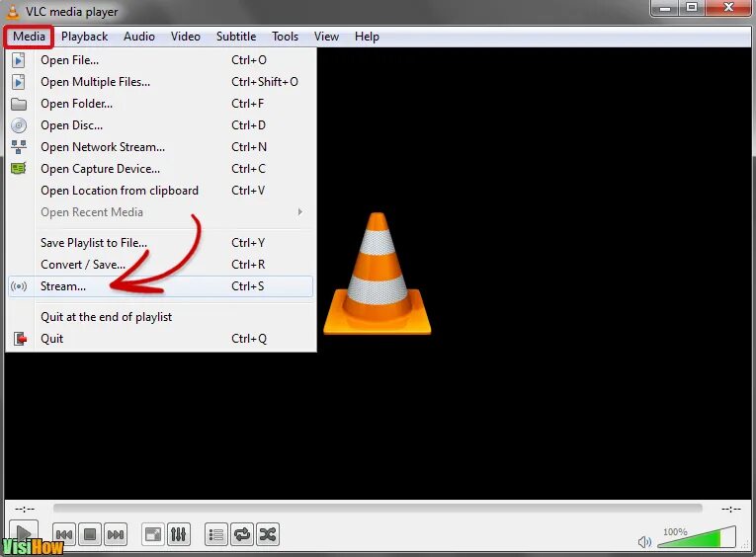This screenshot has height=557, width=756.
Task: Click the Ctrl+R shortcut text
Action: [248, 265]
